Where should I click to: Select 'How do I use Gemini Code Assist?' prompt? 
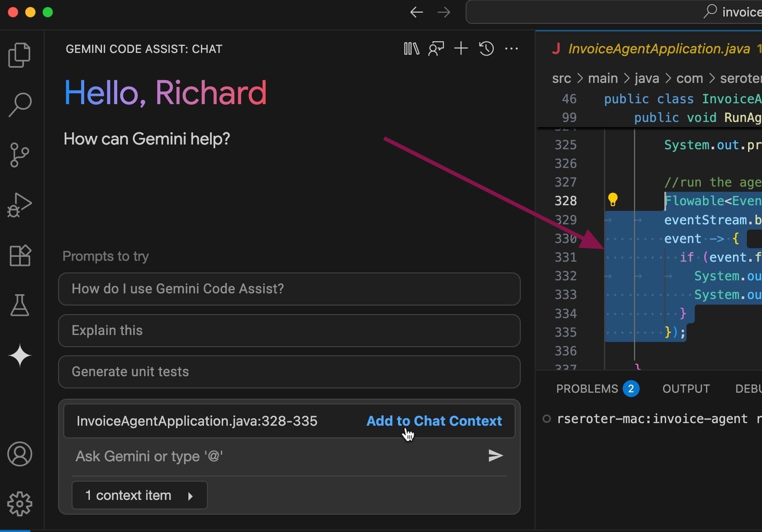tap(289, 289)
